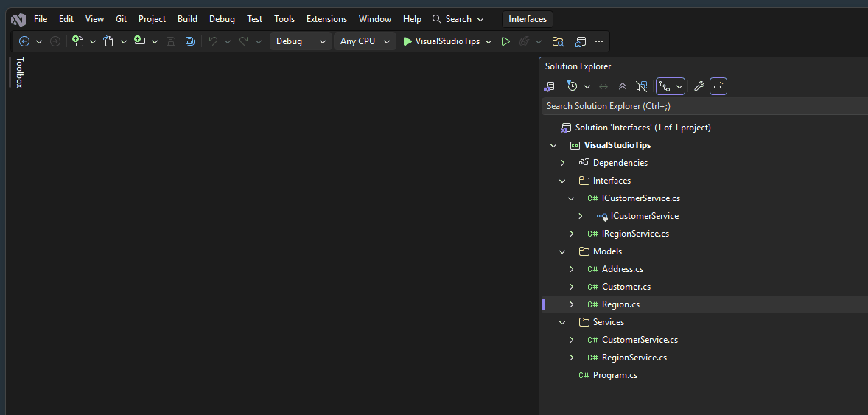Collapse the ICustomerService.cs file node
This screenshot has height=415, width=868.
click(571, 198)
